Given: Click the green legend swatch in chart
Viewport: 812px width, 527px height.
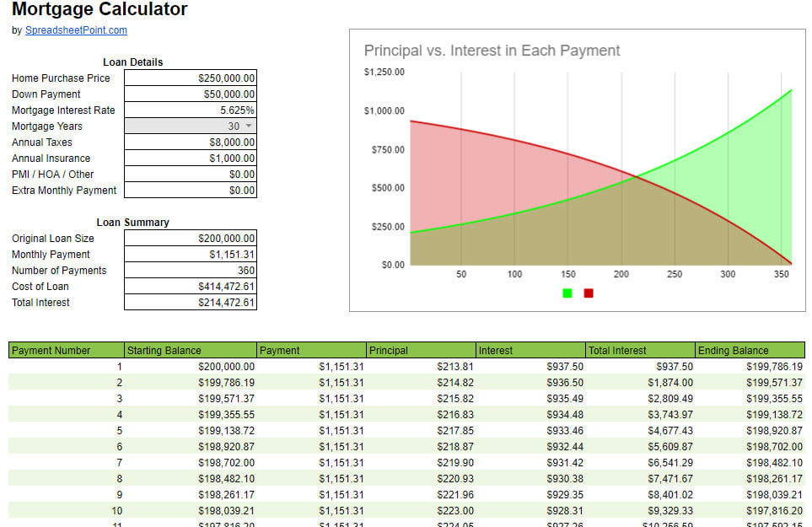Looking at the screenshot, I should pyautogui.click(x=567, y=293).
